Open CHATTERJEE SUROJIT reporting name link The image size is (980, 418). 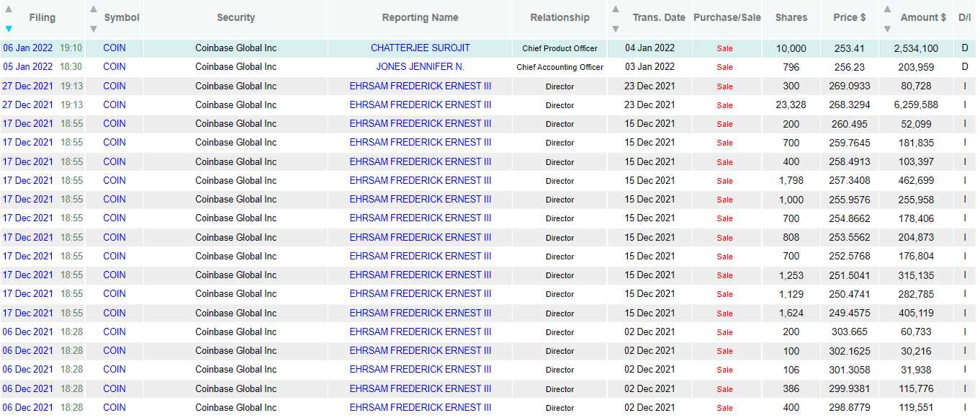(421, 48)
